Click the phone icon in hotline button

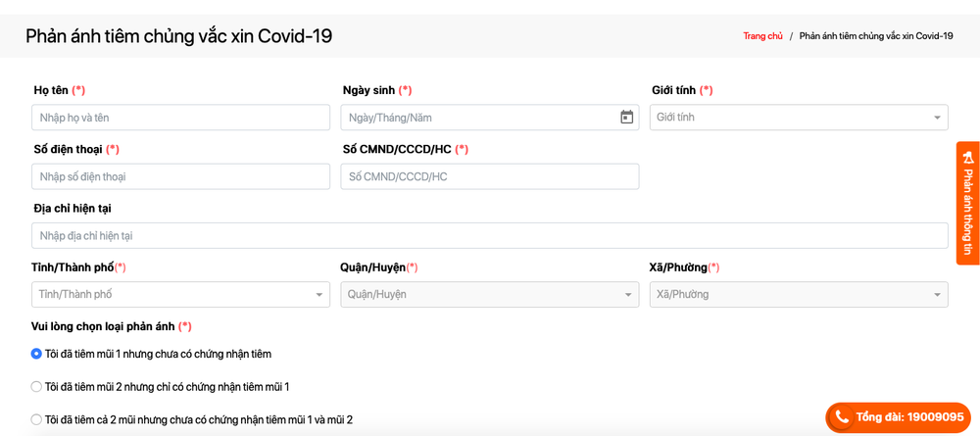pyautogui.click(x=842, y=417)
